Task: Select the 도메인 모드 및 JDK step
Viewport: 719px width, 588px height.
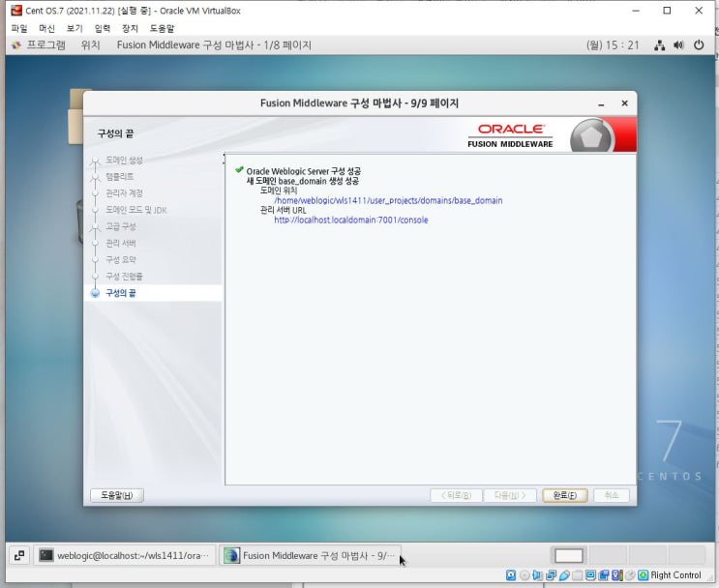Action: pyautogui.click(x=136, y=210)
